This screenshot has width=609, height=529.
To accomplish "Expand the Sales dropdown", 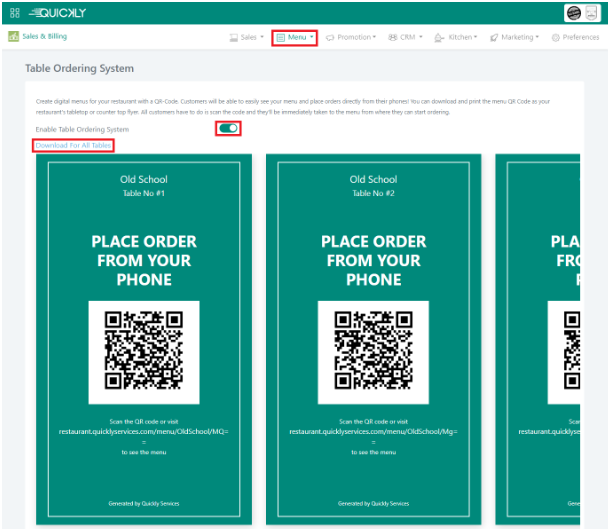I will coord(247,37).
